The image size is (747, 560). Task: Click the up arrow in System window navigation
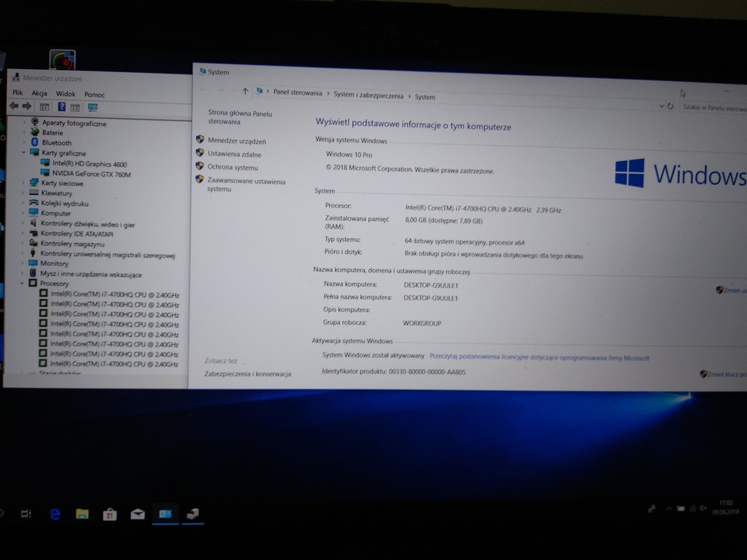tap(245, 91)
